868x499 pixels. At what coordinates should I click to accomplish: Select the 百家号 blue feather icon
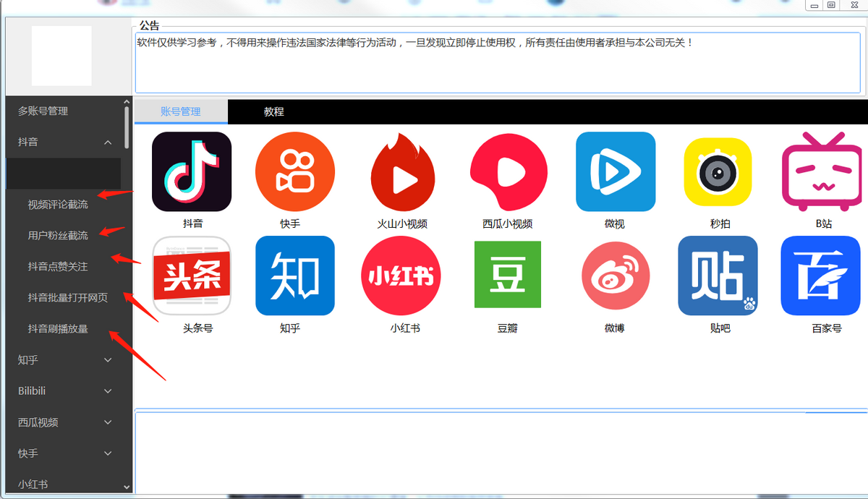click(821, 276)
